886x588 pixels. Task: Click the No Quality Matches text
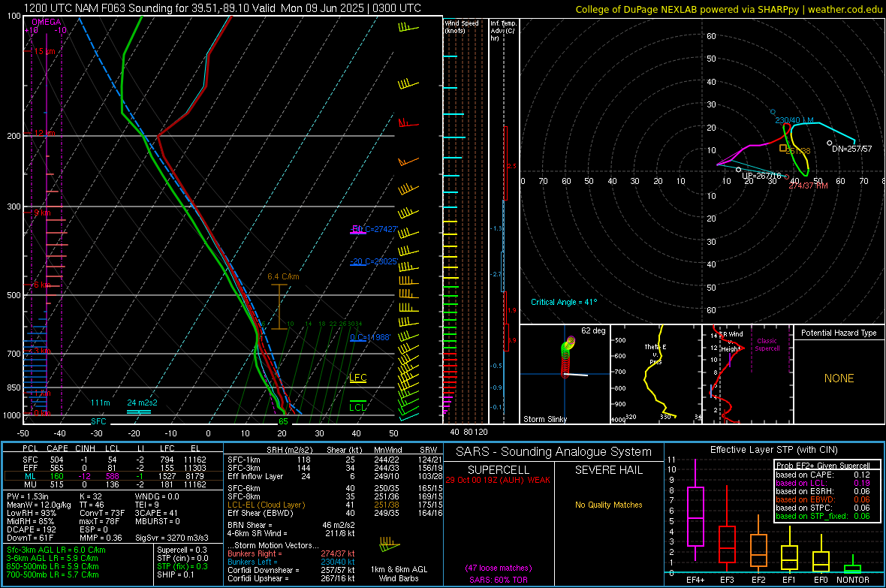608,505
